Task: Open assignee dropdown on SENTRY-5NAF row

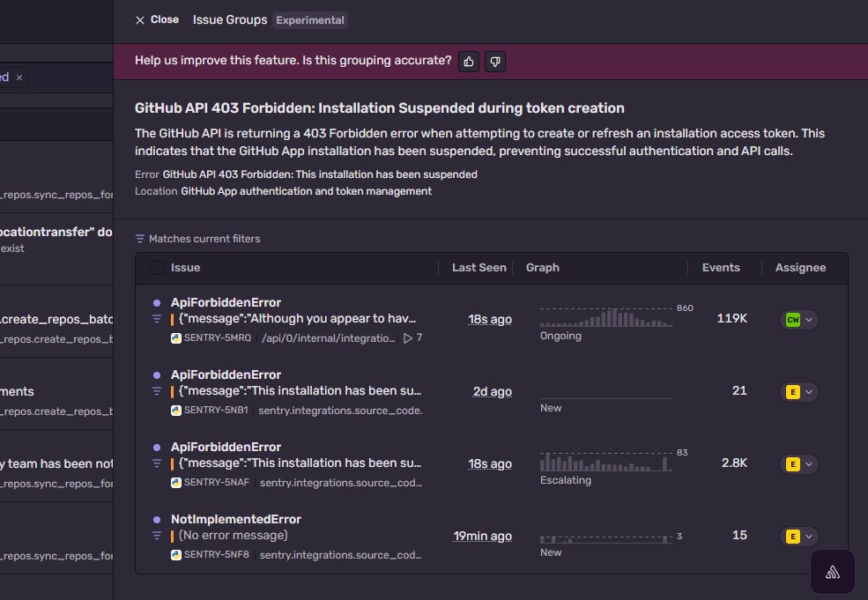Action: [798, 463]
